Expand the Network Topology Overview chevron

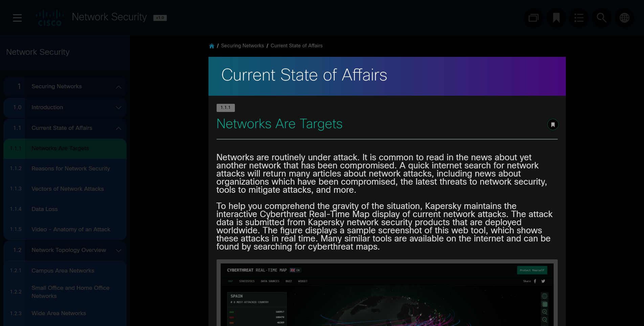pos(118,251)
